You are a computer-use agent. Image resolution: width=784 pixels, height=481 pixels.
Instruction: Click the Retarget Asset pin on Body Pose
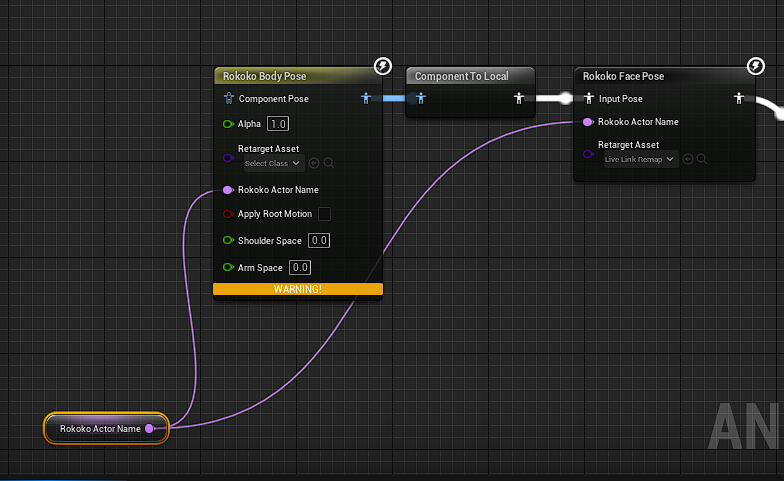[x=228, y=158]
